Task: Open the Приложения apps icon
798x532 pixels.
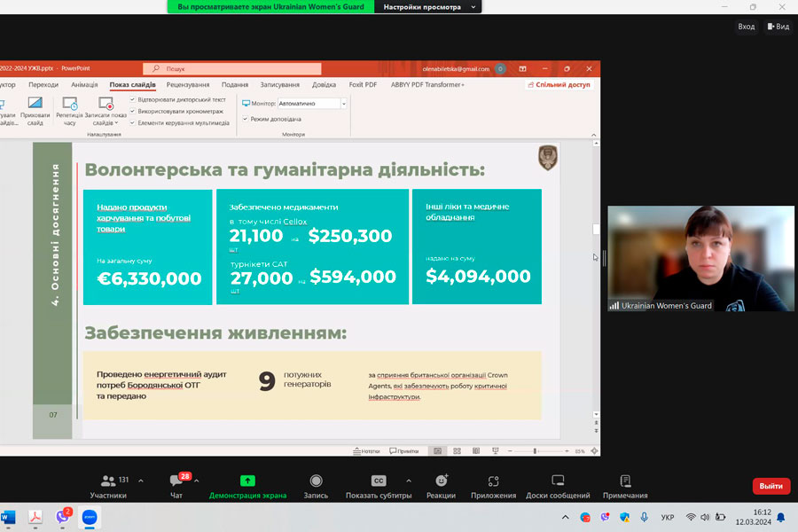Action: pyautogui.click(x=493, y=481)
